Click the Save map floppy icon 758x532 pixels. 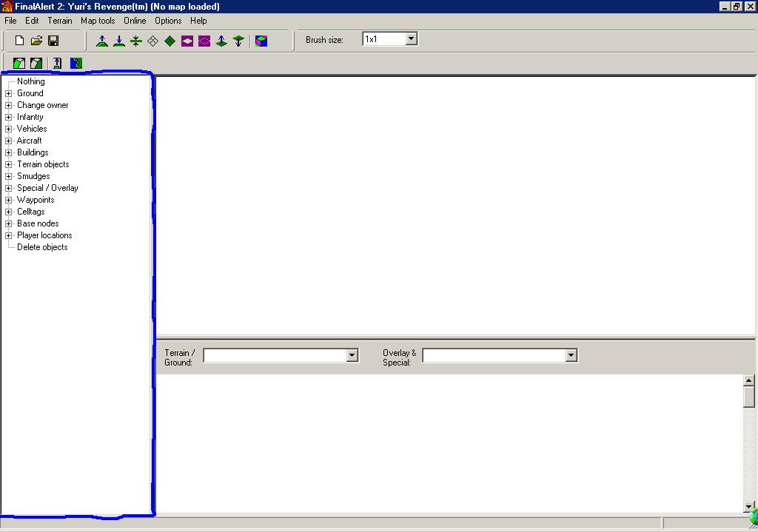(53, 41)
